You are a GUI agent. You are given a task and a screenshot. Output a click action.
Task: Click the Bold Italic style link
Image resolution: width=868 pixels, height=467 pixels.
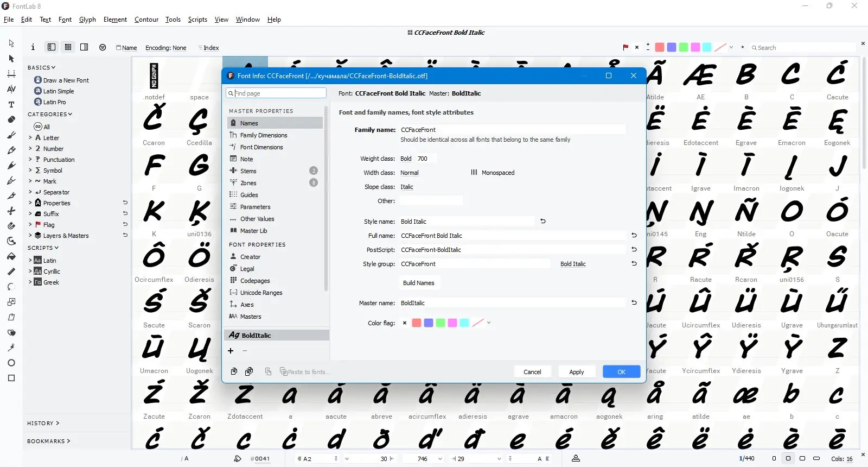[573, 264]
